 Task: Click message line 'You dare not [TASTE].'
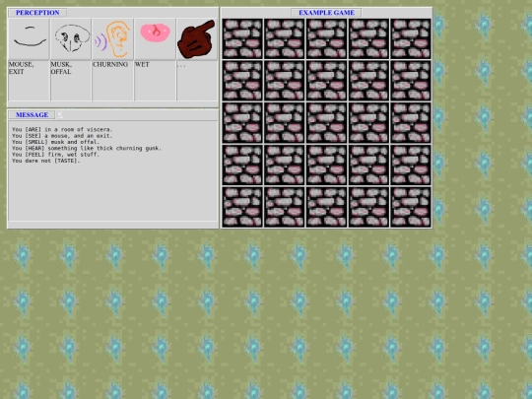(x=45, y=161)
